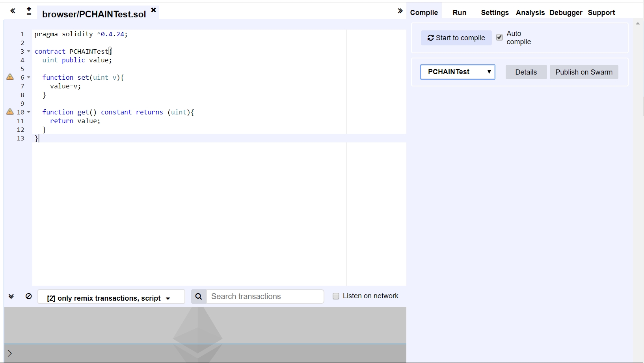The image size is (644, 363).
Task: Fold the contract block at line 3
Action: (29, 51)
